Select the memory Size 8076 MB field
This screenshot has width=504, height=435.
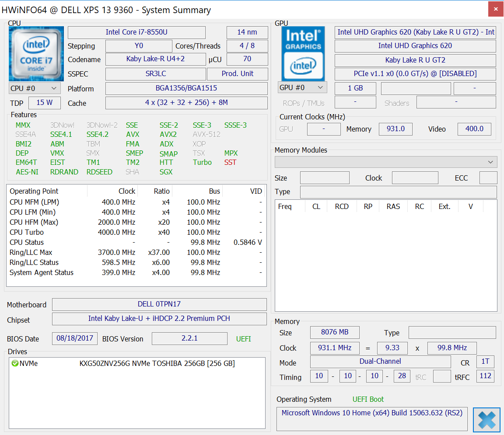pyautogui.click(x=335, y=332)
